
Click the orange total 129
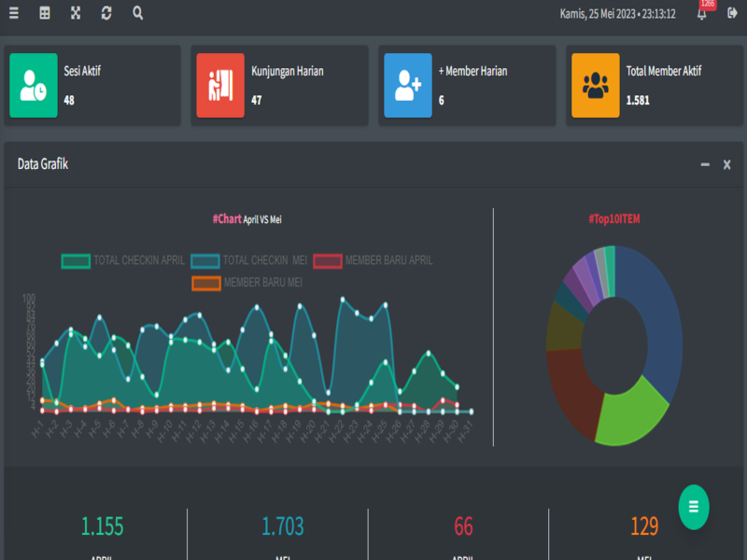click(644, 526)
